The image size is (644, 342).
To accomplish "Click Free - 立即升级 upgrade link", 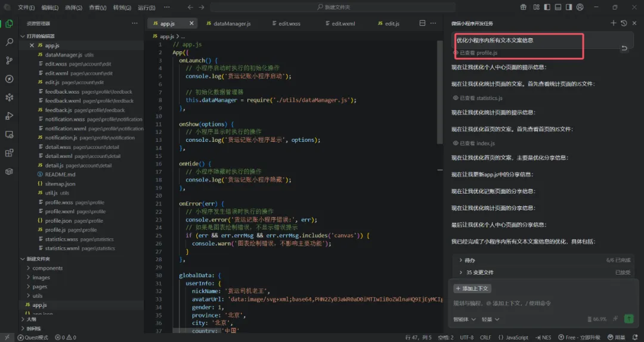I will [579, 337].
